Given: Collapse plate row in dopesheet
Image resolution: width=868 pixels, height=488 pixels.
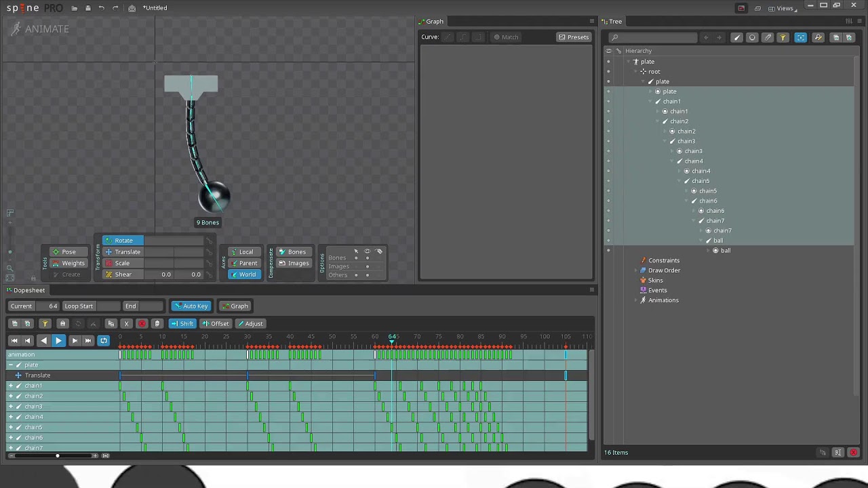Looking at the screenshot, I should [x=11, y=365].
